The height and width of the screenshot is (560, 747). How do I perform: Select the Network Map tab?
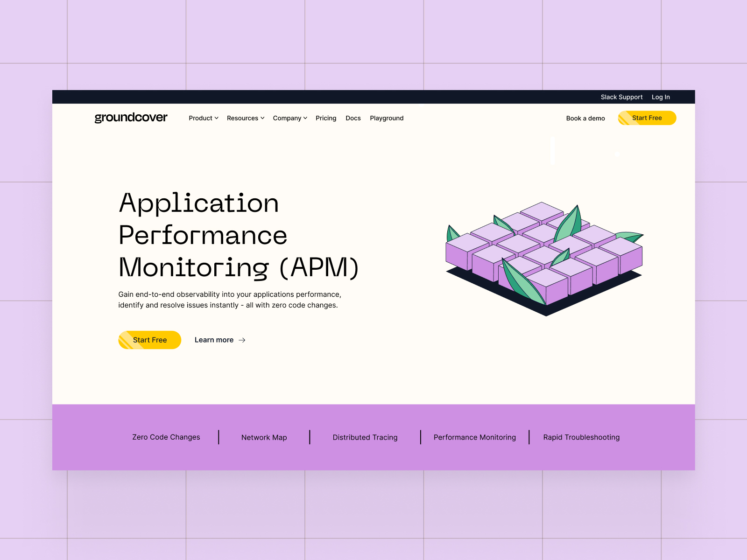(264, 437)
